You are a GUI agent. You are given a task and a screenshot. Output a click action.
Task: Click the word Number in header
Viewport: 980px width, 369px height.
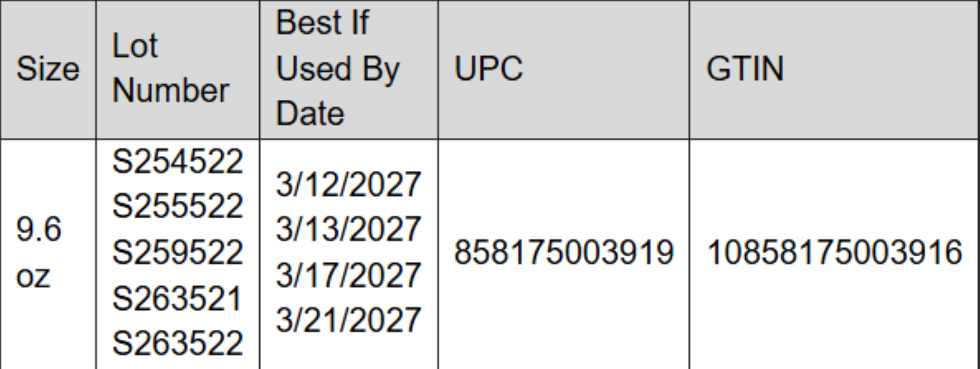coord(171,90)
